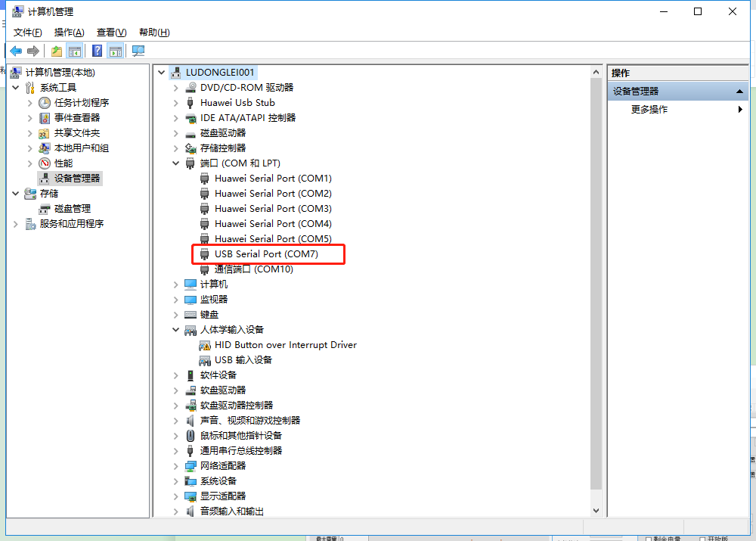Select HID Button over Interrupt Driver warning device
This screenshot has width=756, height=541.
tap(285, 345)
